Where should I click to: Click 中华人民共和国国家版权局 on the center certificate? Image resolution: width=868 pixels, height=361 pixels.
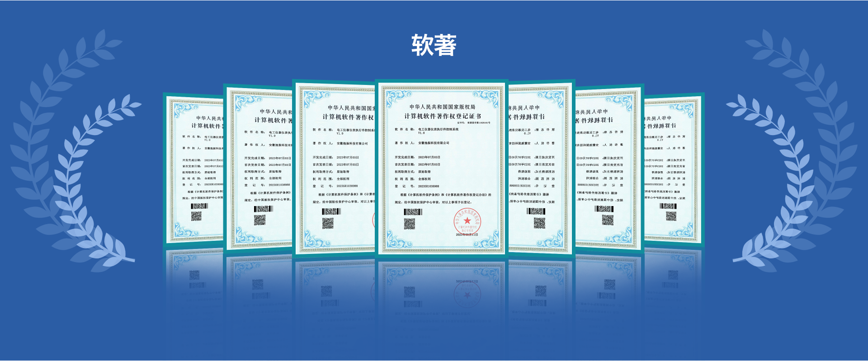442,107
